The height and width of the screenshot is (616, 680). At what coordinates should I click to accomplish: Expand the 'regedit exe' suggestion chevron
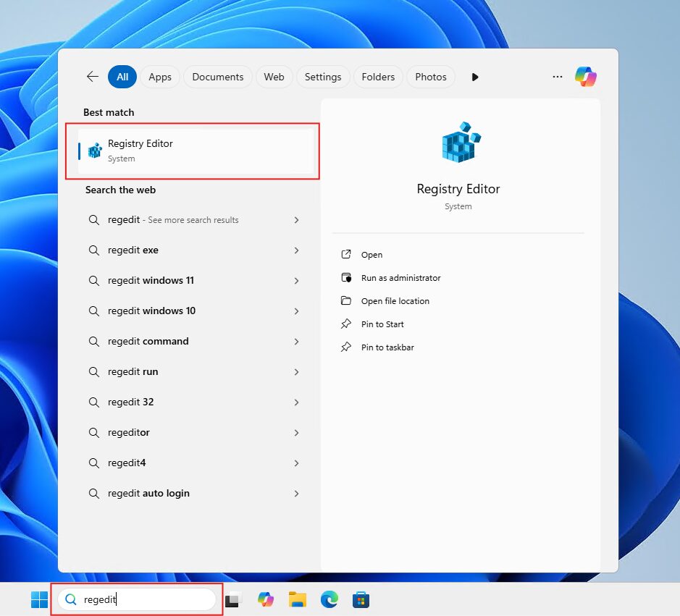coord(297,250)
